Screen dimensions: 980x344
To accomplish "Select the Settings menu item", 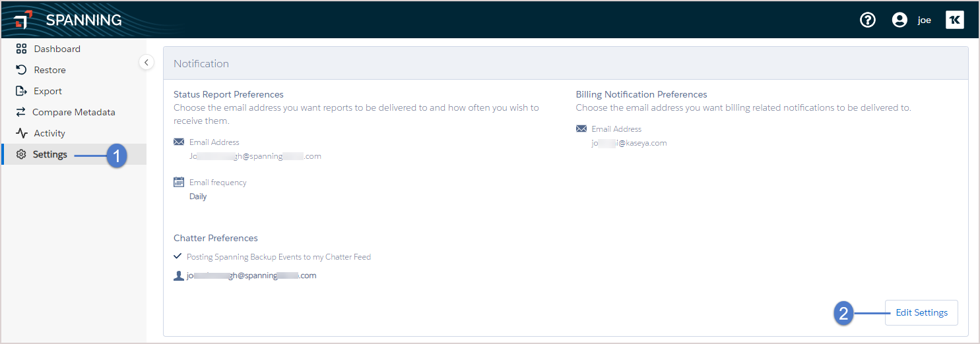I will tap(74, 154).
